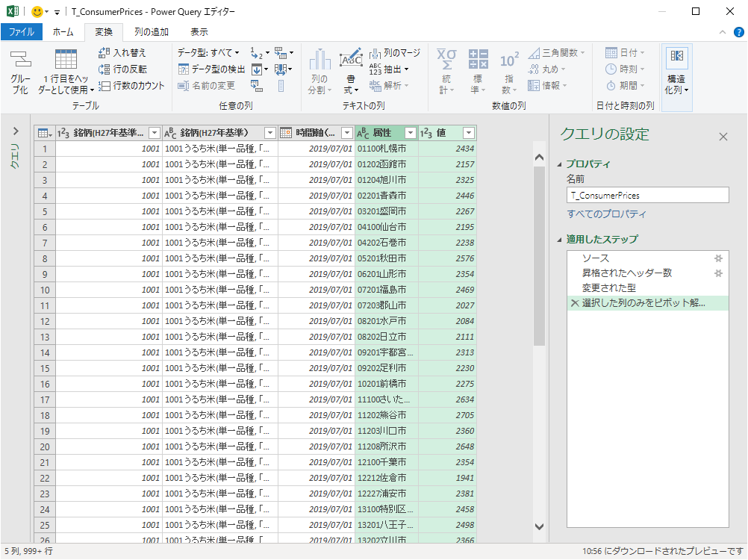Viewport: 748px width, 560px height.
Task: Open the 書式 (Format) text menu
Action: click(x=351, y=73)
